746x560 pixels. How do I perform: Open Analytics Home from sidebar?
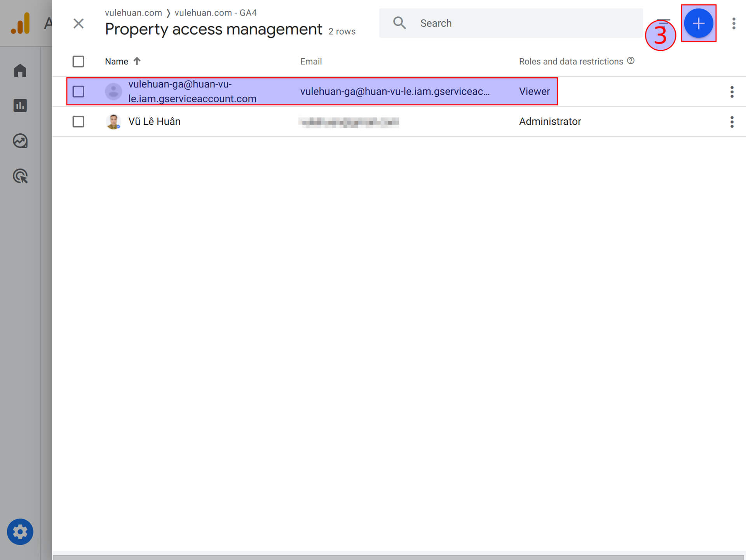coord(20,70)
